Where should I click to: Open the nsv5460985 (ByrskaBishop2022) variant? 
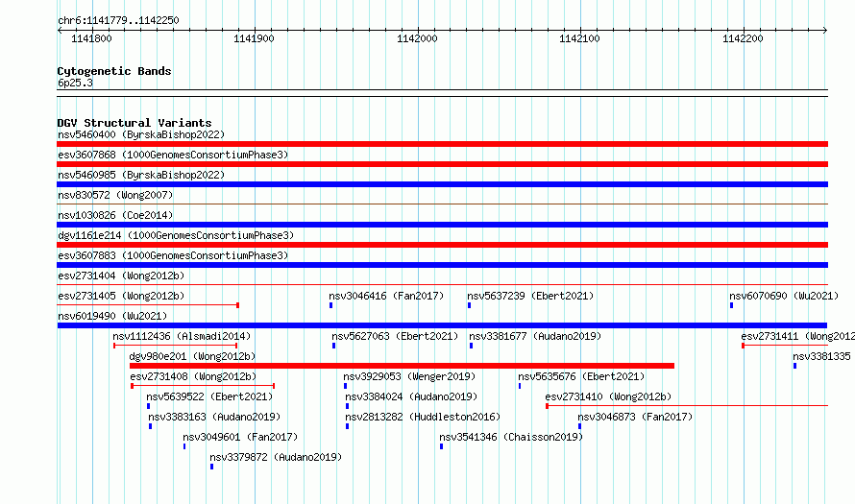(141, 175)
